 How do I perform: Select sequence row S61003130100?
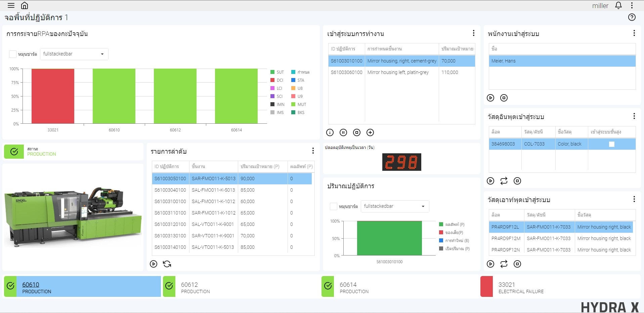click(232, 236)
